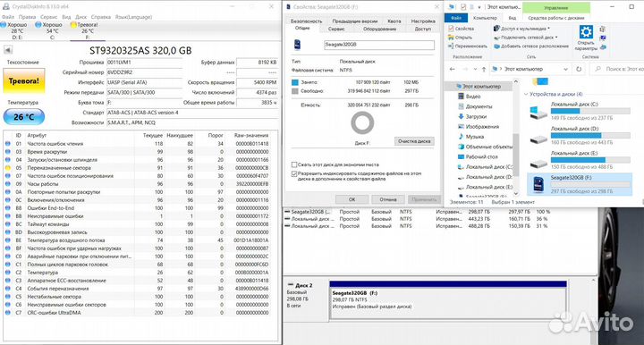This screenshot has height=345, width=644.
Task: Click the previous disk arrow in CrystalDiskInfo
Action: point(8,50)
